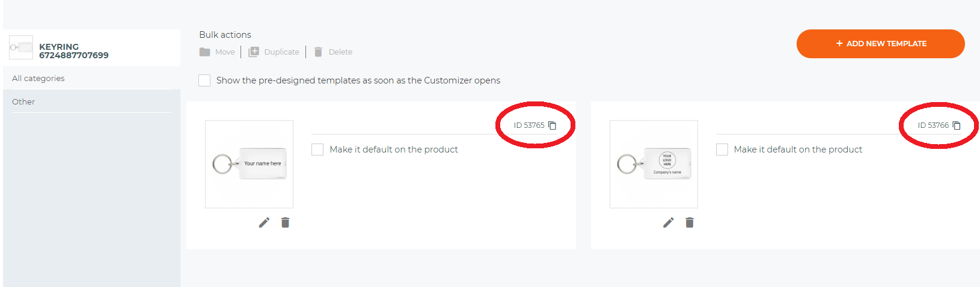Select the Keyring 6724887707699 product title
Screen dimensions: 980x287
[x=74, y=51]
